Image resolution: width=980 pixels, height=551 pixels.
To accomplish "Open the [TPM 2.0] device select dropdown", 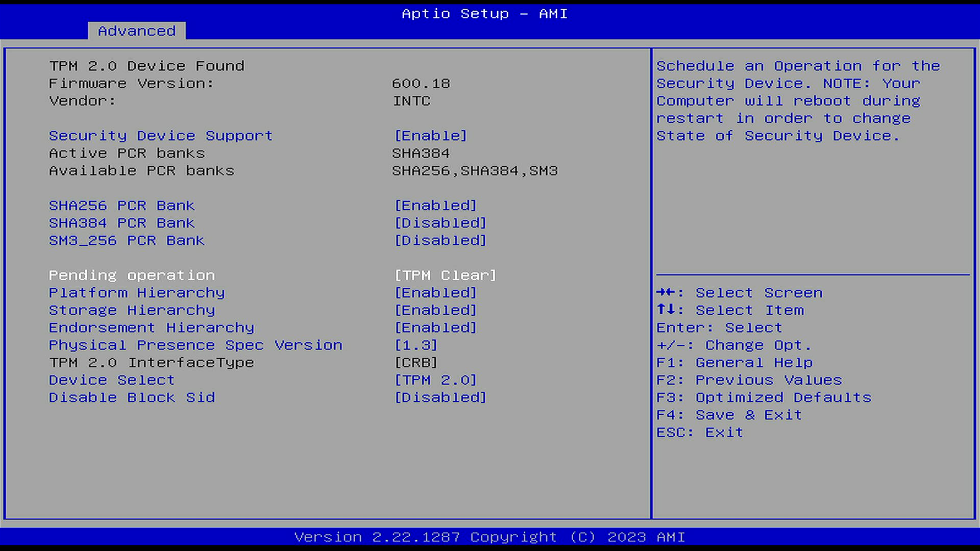I will (436, 380).
